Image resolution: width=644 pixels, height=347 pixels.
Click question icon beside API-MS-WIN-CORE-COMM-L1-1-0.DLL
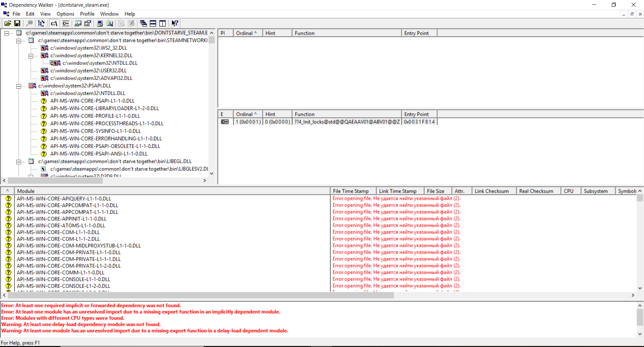click(x=9, y=272)
